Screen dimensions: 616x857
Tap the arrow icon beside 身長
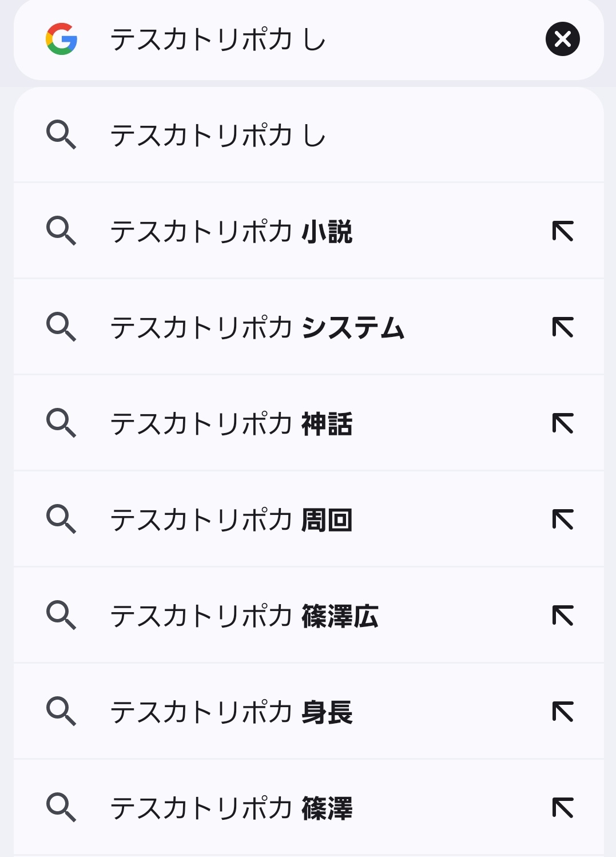[563, 712]
